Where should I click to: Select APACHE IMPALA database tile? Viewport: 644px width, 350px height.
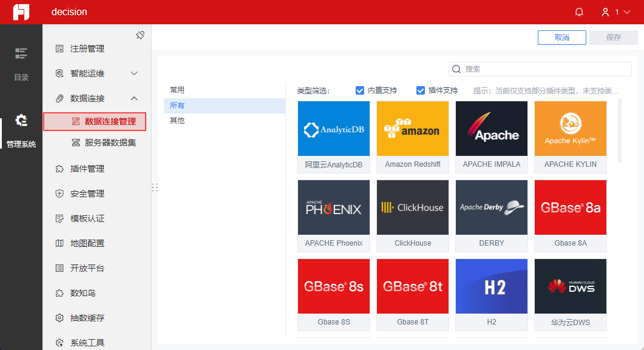492,137
